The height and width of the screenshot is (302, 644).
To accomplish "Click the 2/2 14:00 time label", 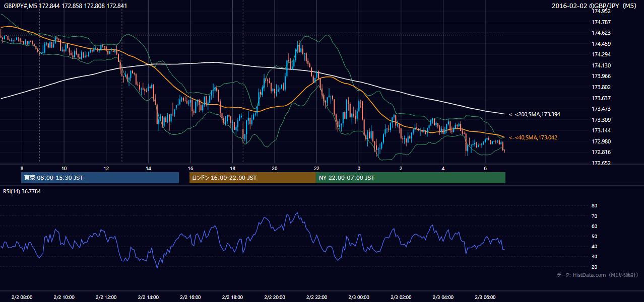I will pos(148,297).
